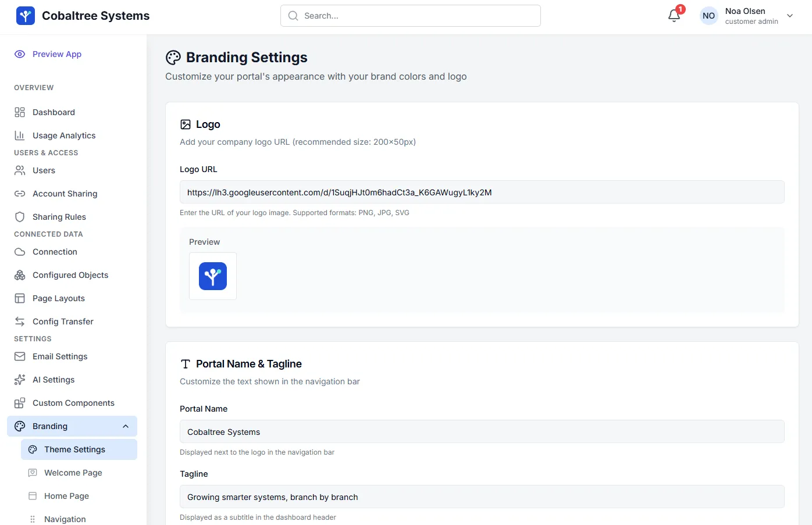
Task: Go to Preview App
Action: point(72,54)
